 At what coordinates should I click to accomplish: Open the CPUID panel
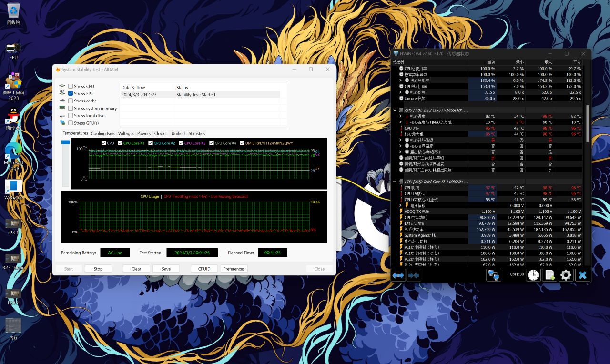pyautogui.click(x=204, y=269)
